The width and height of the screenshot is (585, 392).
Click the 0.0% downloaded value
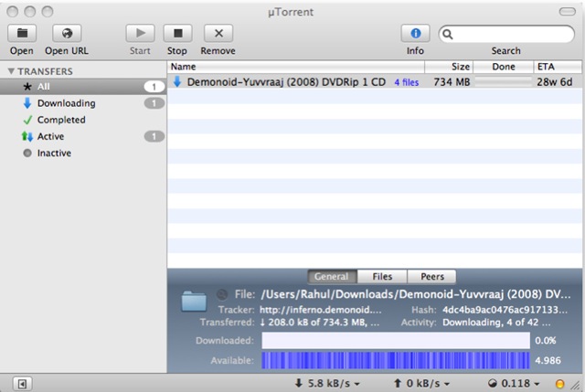point(546,341)
